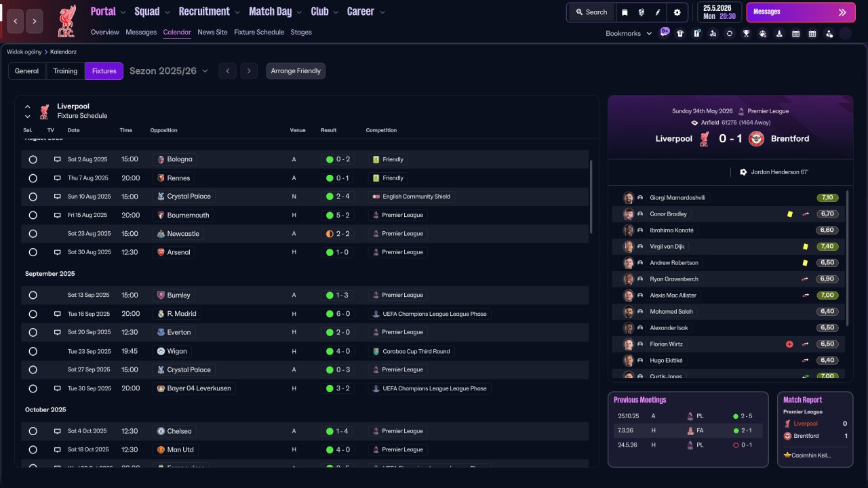Click Virgil van Dijk's player portrait
The height and width of the screenshot is (488, 868).
click(629, 247)
